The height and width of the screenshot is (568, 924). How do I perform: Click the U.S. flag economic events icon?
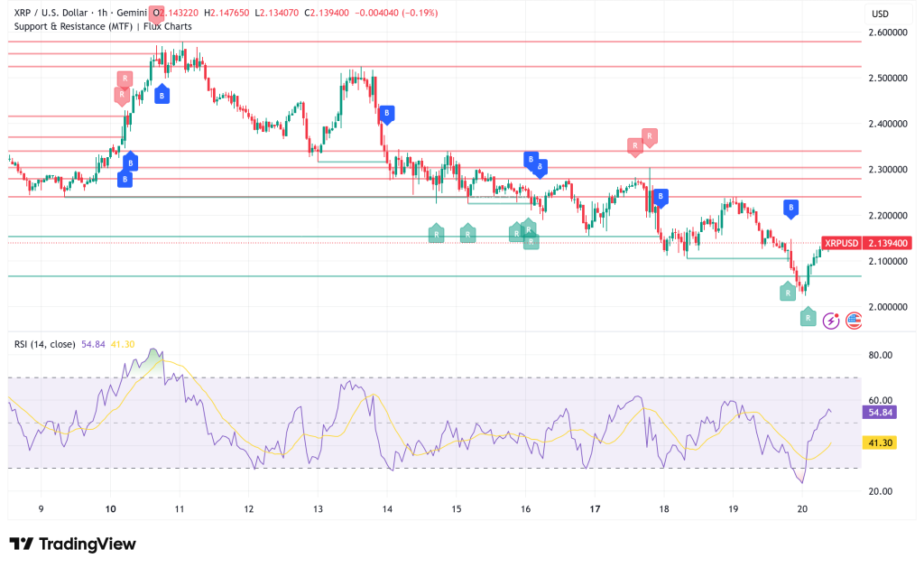click(x=853, y=321)
